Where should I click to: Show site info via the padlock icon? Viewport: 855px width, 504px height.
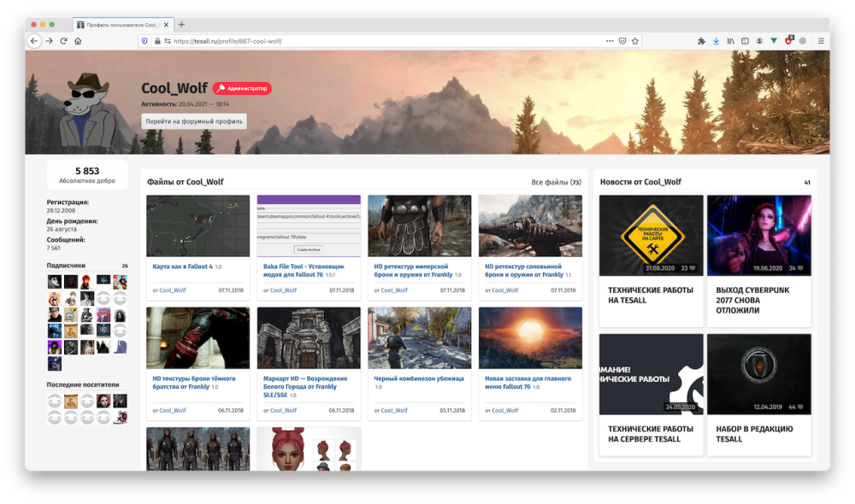157,41
